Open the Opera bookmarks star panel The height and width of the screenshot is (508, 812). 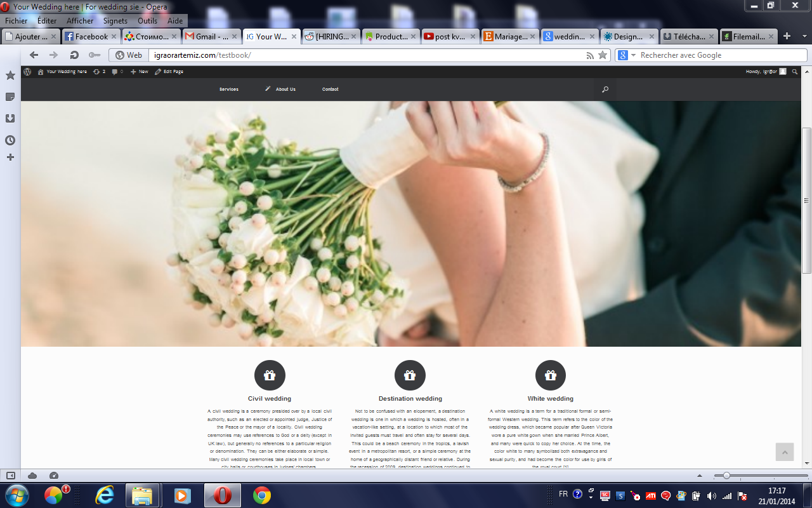tap(10, 76)
